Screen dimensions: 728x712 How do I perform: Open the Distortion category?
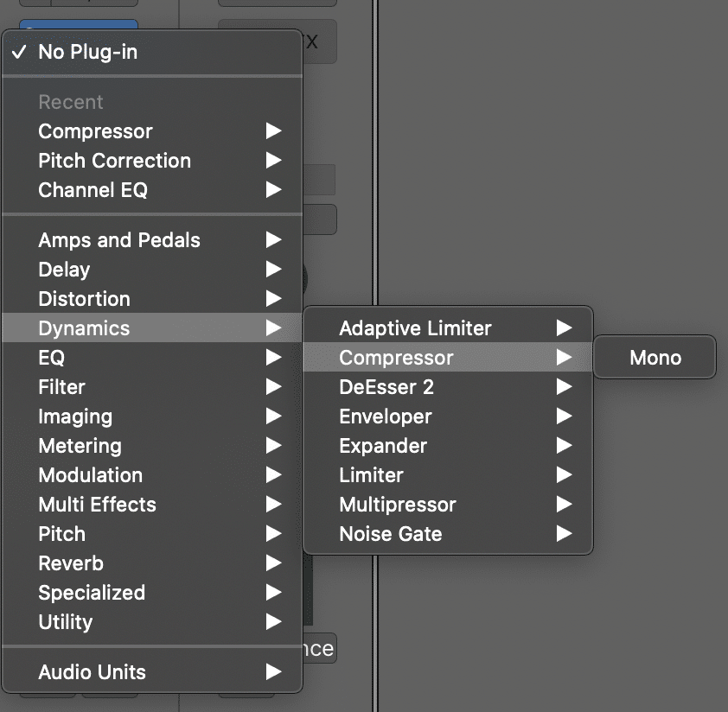(152, 298)
